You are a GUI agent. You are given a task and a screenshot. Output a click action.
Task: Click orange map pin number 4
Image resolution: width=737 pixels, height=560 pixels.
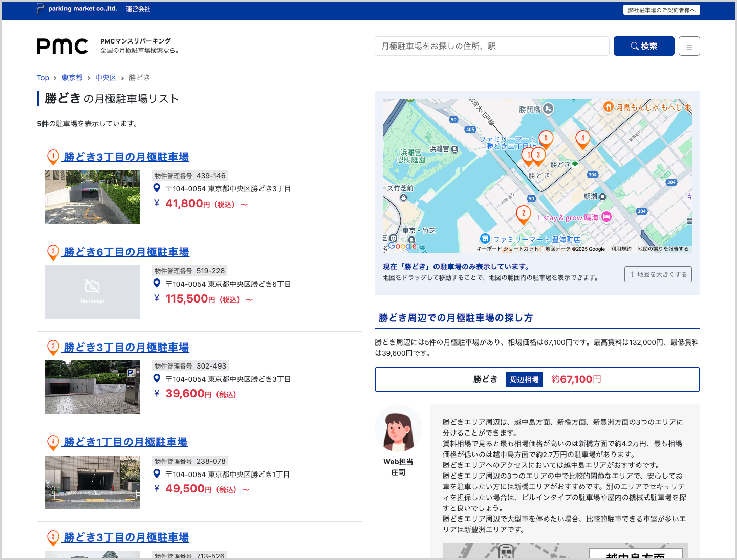pyautogui.click(x=582, y=139)
